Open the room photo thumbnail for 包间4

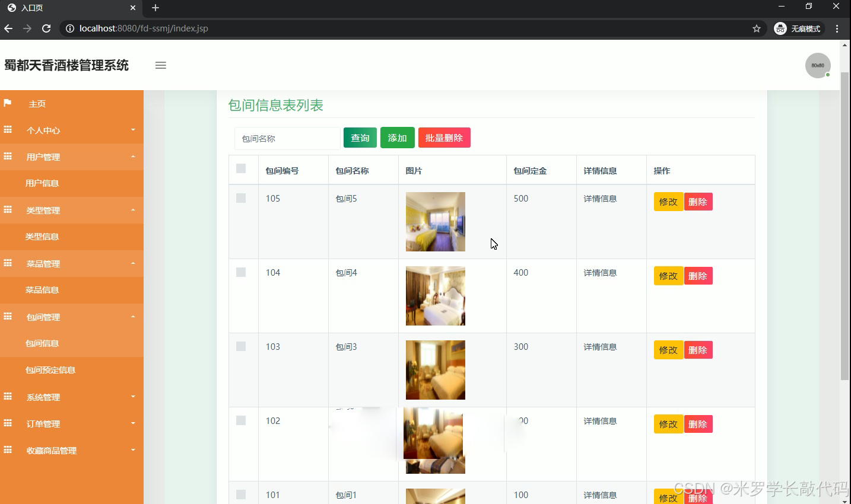(436, 296)
